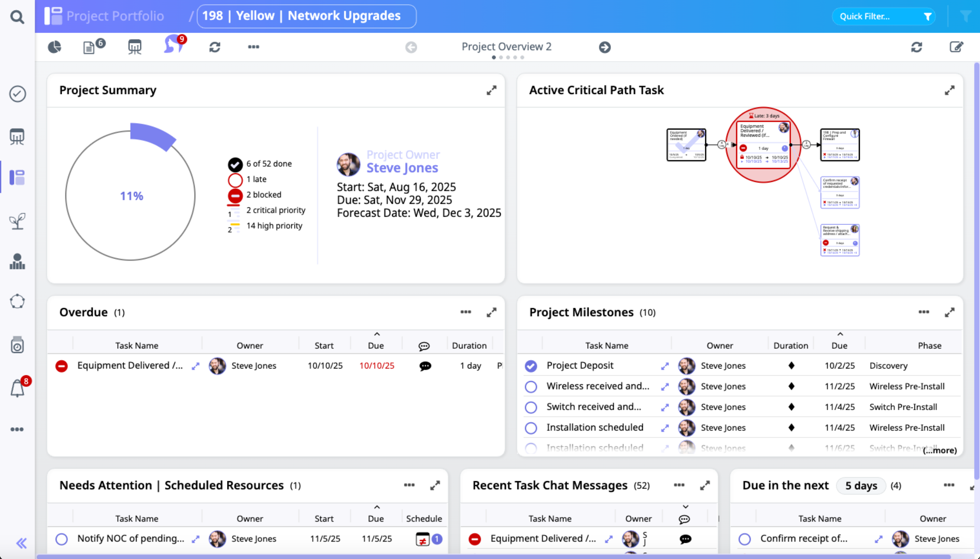980x559 pixels.
Task: Change the 5 days due range selector
Action: coord(861,486)
